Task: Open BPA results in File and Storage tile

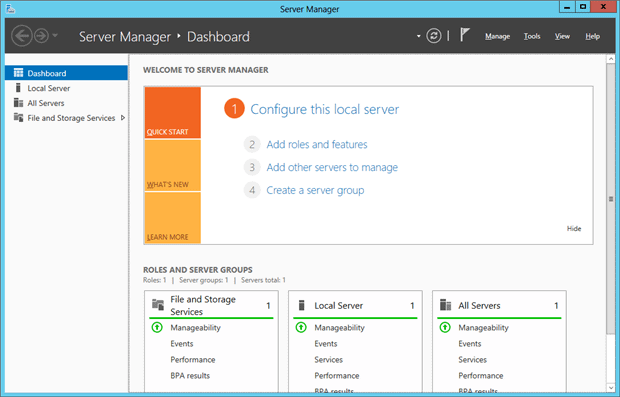Action: click(190, 376)
